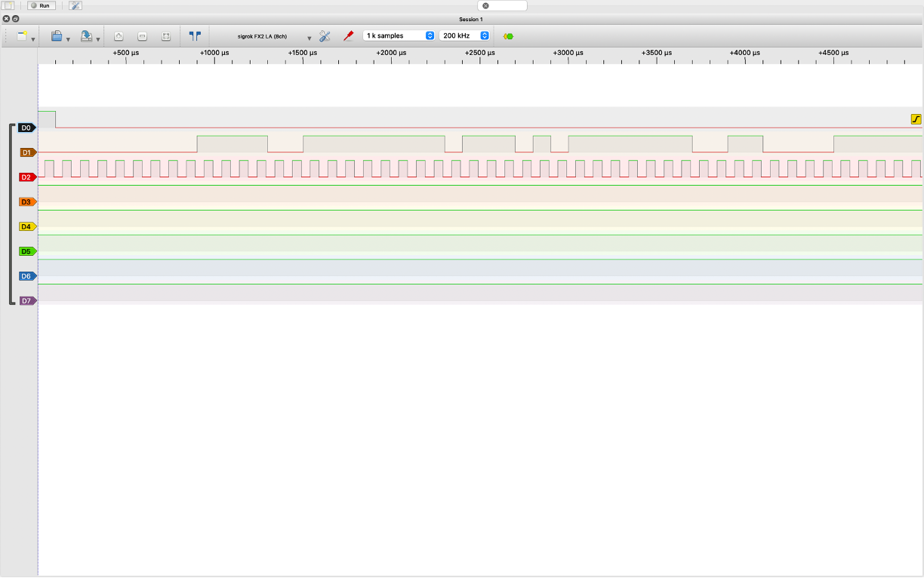Toggle the main toolbar settings icon
This screenshot has width=924, height=578.
tap(75, 5)
